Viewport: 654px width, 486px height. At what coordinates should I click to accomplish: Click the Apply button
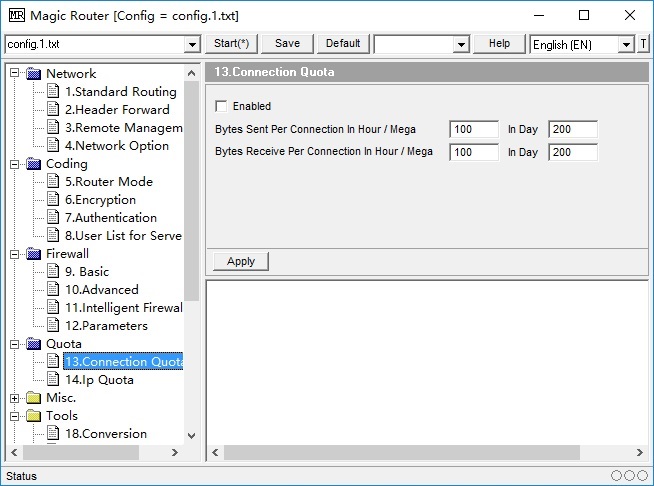[241, 262]
